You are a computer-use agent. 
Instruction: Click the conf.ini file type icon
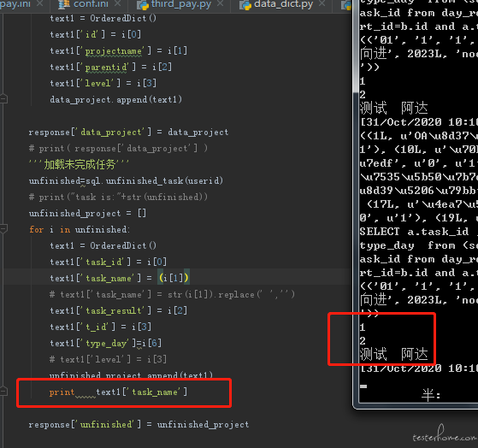click(64, 4)
